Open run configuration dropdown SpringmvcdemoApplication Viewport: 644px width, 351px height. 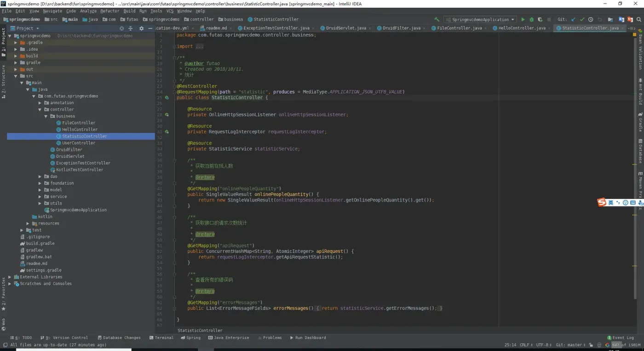tap(481, 20)
